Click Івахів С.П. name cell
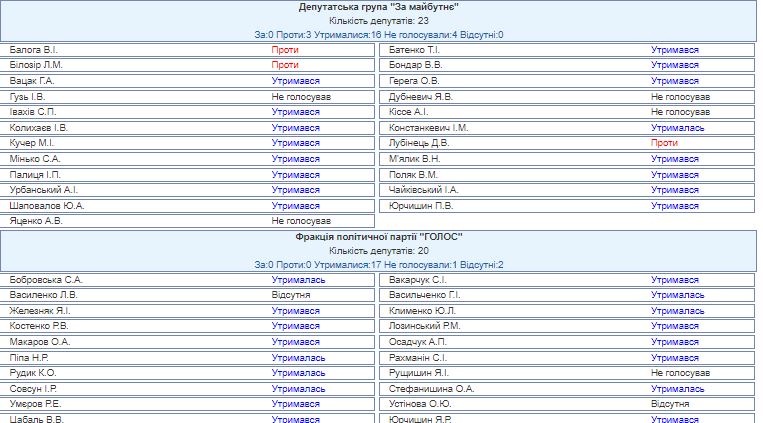Viewport: 763px width, 423px height. (33, 112)
